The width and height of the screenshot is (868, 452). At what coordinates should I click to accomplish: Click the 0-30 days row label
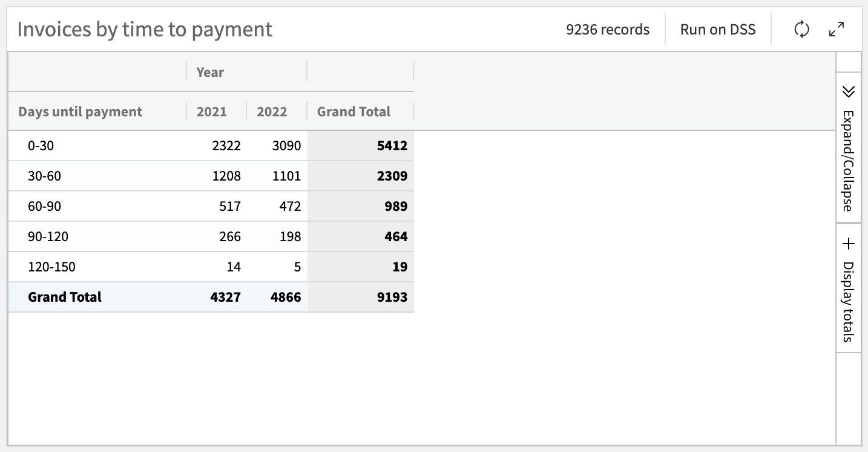(39, 145)
